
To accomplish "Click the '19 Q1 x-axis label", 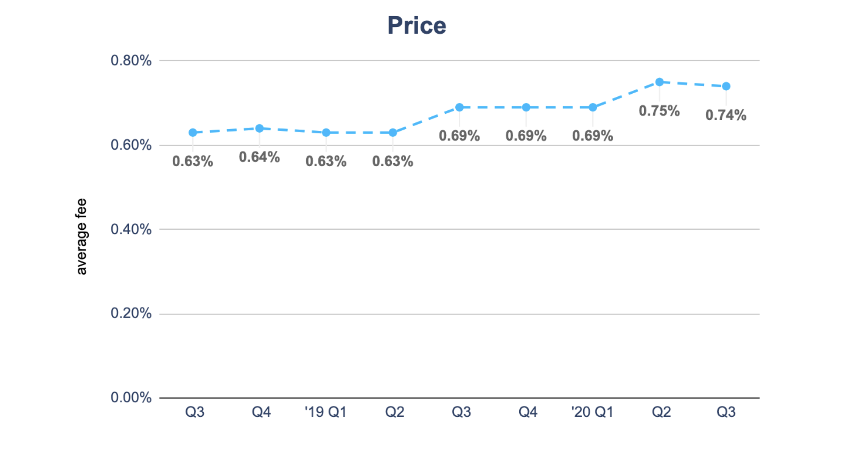I will pyautogui.click(x=326, y=412).
